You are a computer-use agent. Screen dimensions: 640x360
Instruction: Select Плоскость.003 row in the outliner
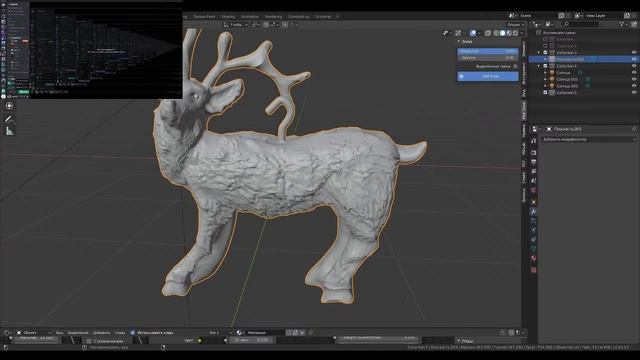point(584,59)
